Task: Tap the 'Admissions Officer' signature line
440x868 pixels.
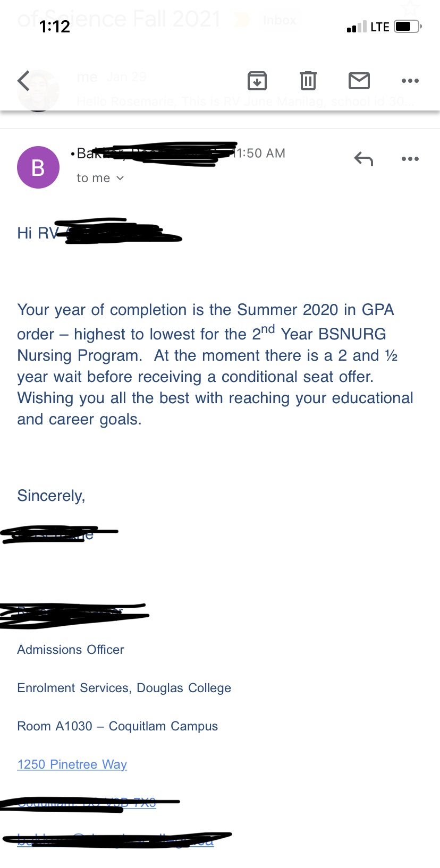Action: 71,650
